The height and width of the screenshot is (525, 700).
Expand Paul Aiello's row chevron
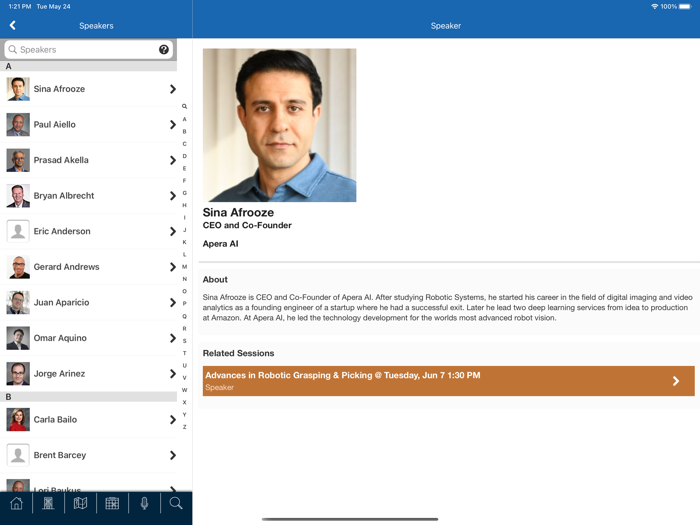[x=172, y=125]
